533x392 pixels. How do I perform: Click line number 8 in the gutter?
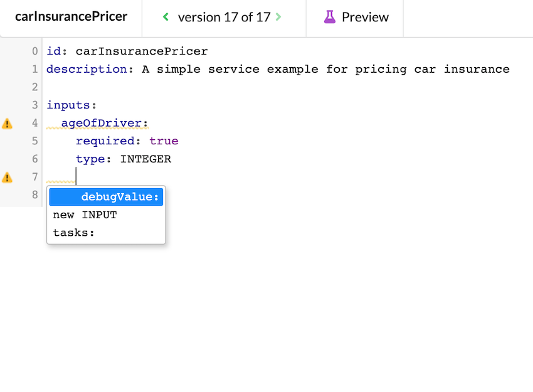coord(34,195)
